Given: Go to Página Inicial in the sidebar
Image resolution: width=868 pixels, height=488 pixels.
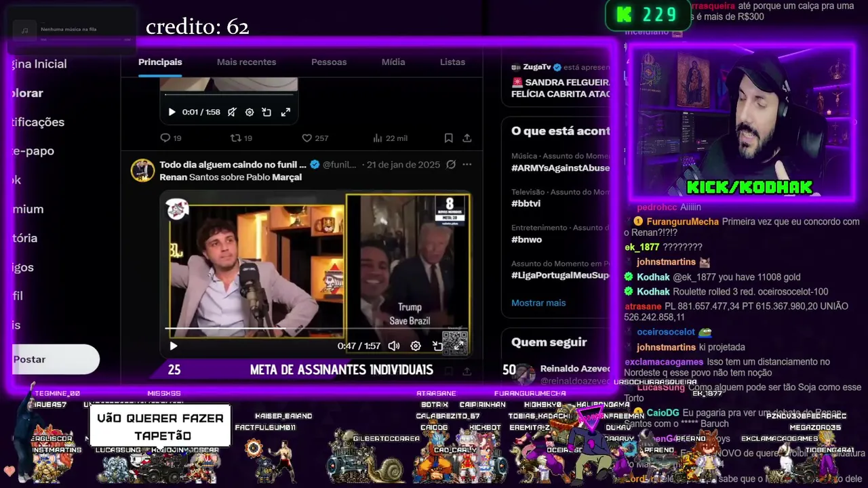Looking at the screenshot, I should pyautogui.click(x=39, y=64).
